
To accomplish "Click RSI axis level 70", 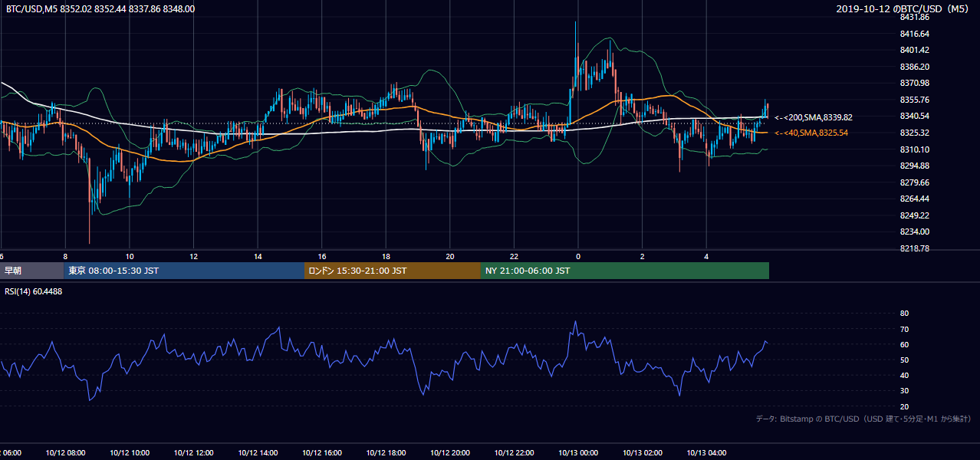I will (x=904, y=329).
